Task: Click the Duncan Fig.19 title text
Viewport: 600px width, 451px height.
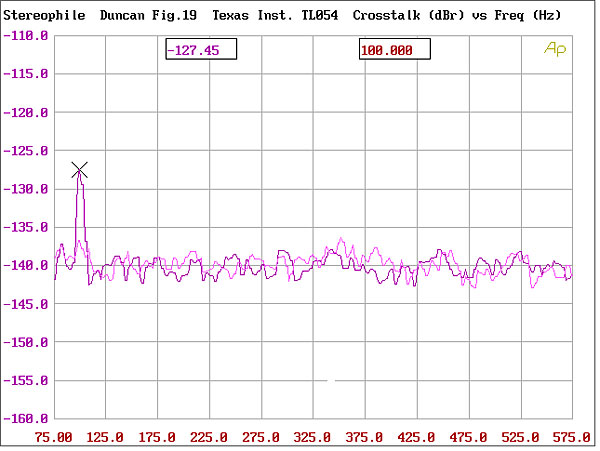Action: [148, 16]
